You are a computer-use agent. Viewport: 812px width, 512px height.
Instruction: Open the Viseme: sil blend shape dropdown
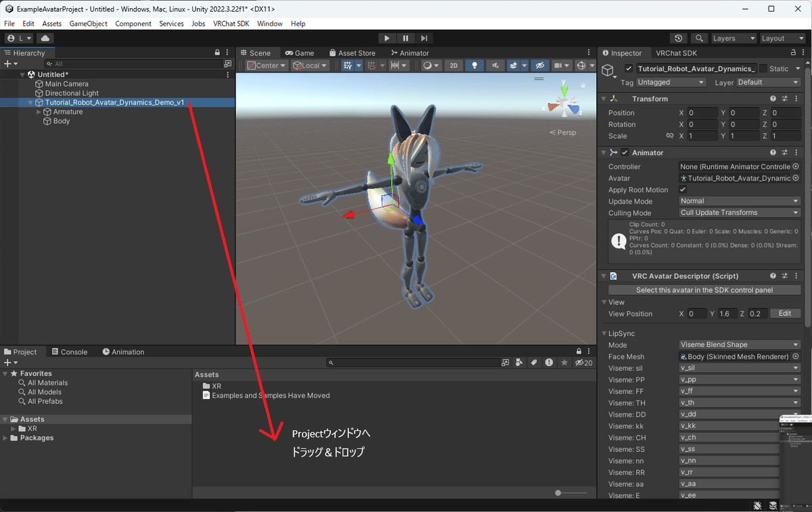tap(739, 368)
